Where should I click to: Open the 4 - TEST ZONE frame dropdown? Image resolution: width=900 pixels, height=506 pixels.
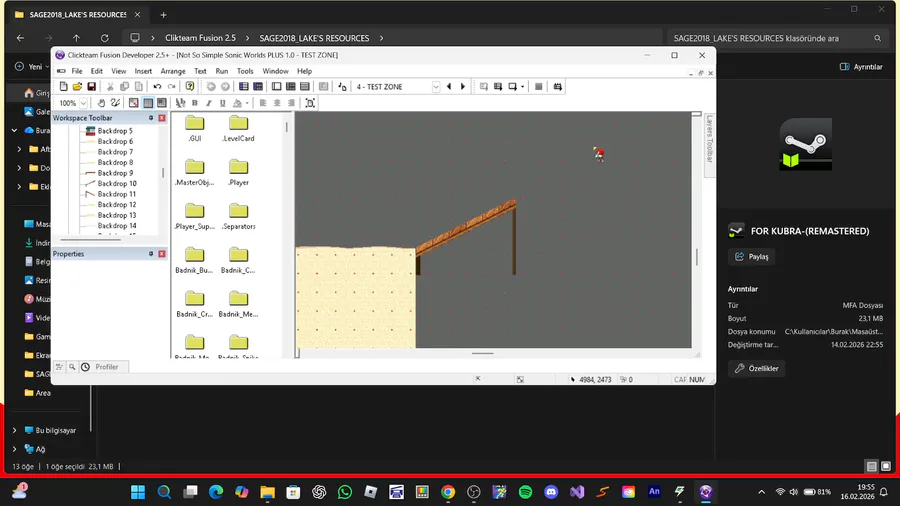pyautogui.click(x=436, y=87)
